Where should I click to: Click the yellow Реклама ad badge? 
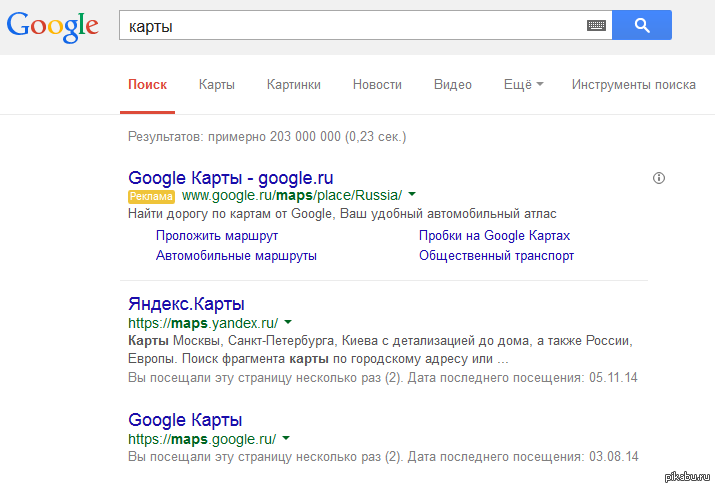click(151, 197)
